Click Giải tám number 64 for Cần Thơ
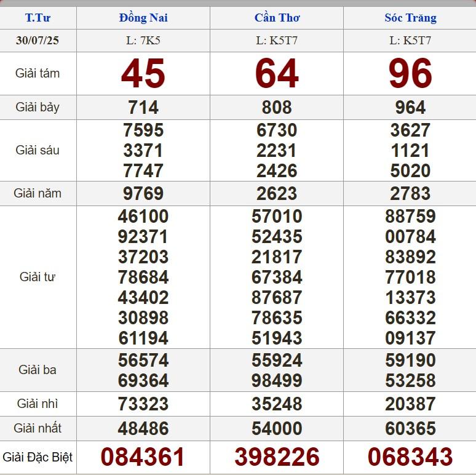Viewport: 476px width, 475px height. [x=277, y=74]
